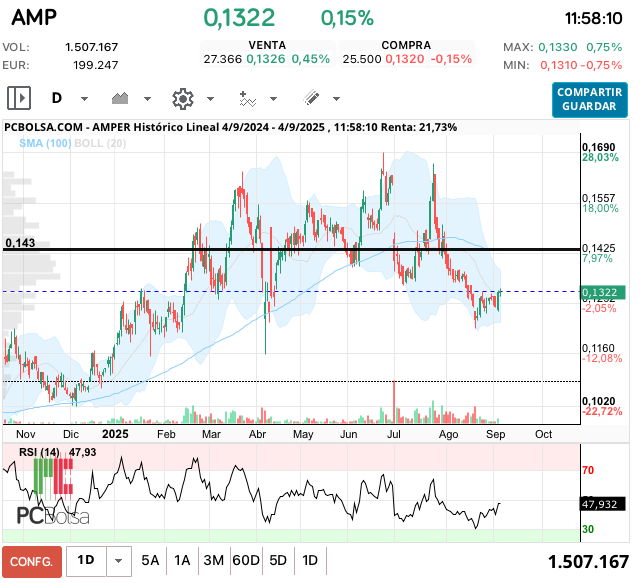Click the 47,932 RSI value tag
This screenshot has height=583, width=643.
602,504
